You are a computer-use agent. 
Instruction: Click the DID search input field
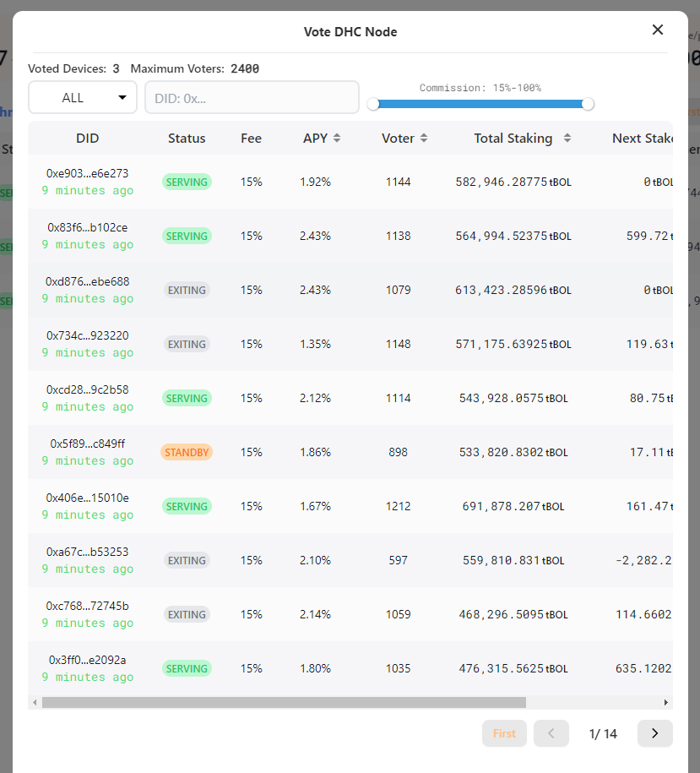(252, 97)
